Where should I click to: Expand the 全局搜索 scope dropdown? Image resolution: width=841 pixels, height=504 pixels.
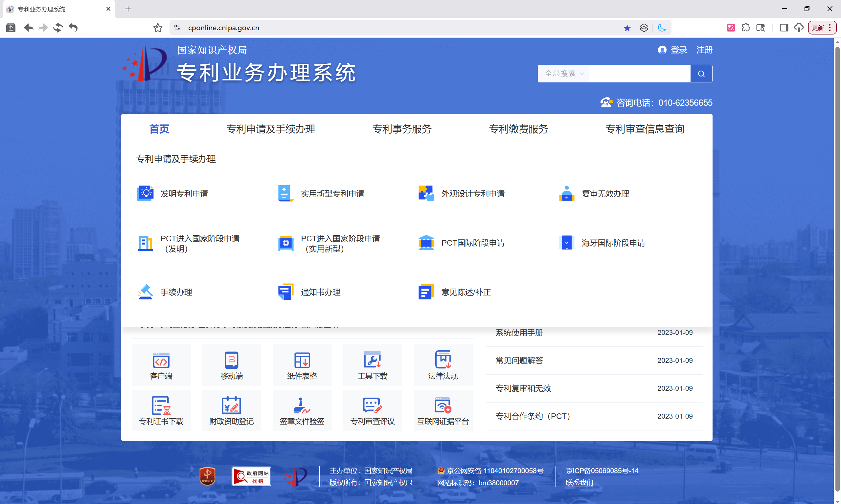pos(563,73)
